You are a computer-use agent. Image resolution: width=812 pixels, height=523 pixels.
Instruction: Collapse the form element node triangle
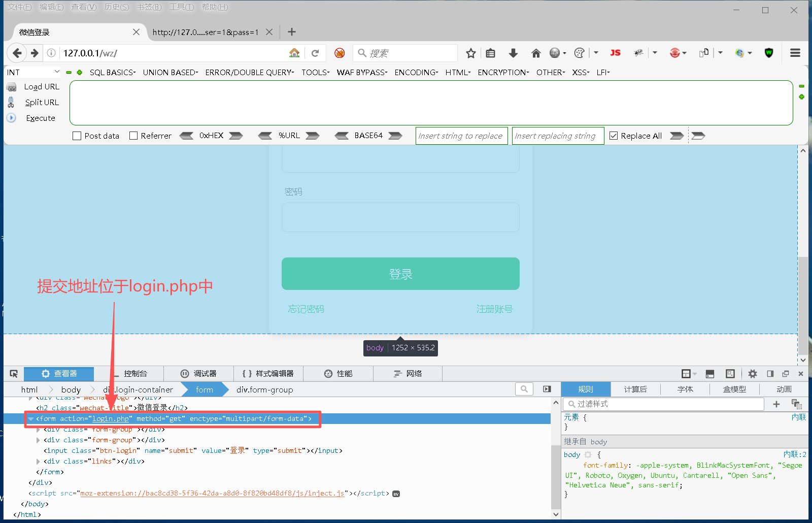pos(31,419)
